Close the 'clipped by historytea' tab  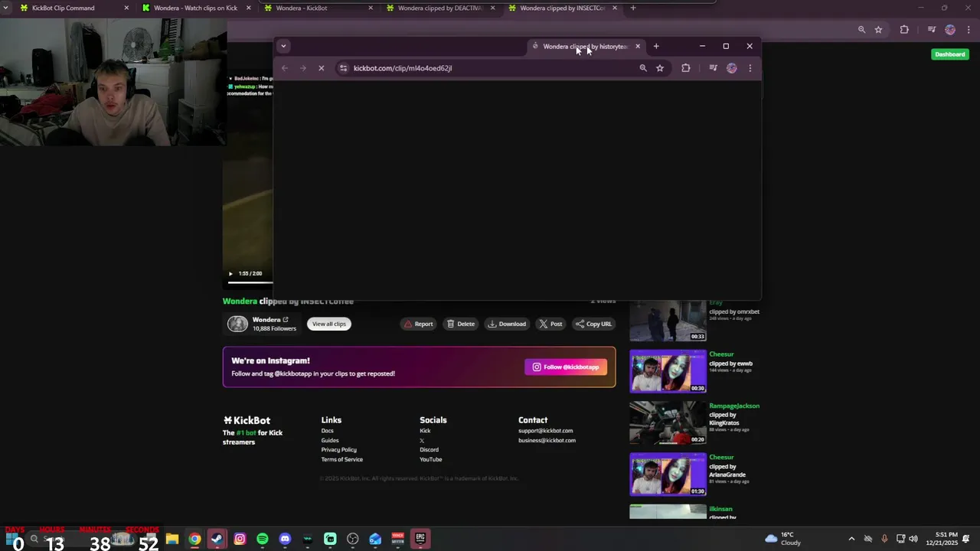tap(638, 47)
